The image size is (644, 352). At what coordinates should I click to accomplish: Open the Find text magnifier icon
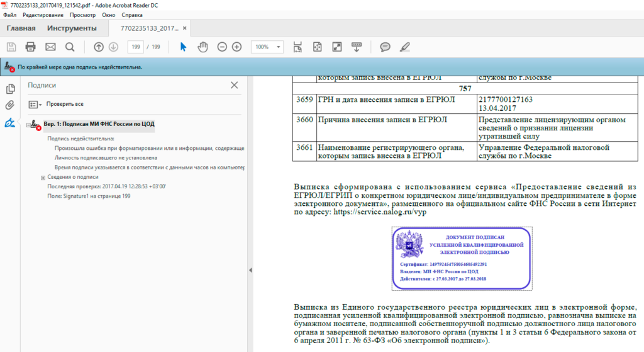click(x=70, y=47)
